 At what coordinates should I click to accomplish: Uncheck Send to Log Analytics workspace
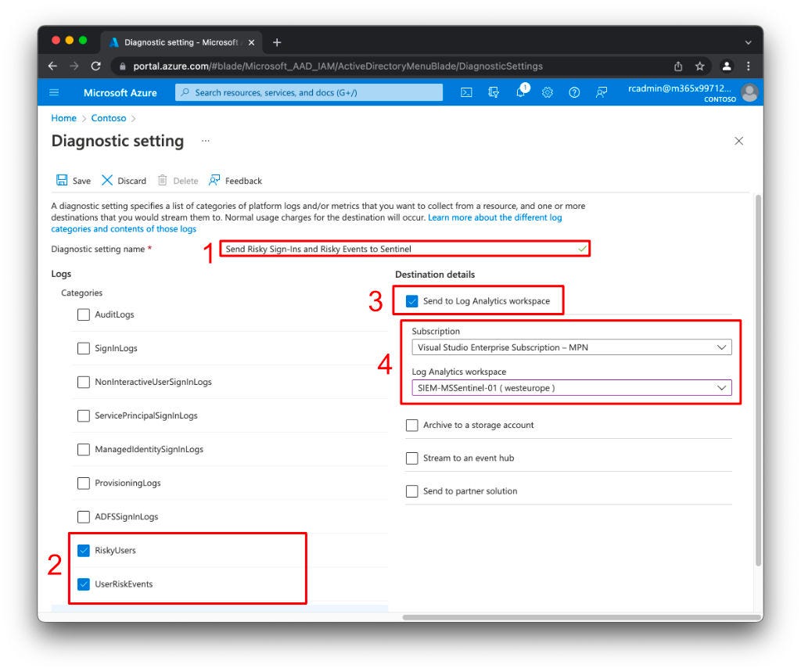(x=411, y=301)
